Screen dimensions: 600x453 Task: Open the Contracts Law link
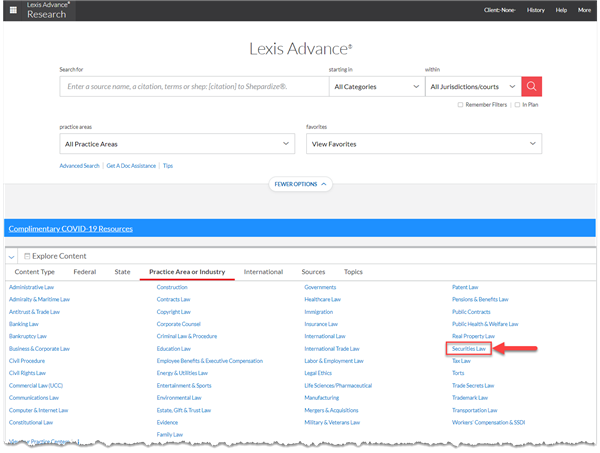(x=173, y=300)
